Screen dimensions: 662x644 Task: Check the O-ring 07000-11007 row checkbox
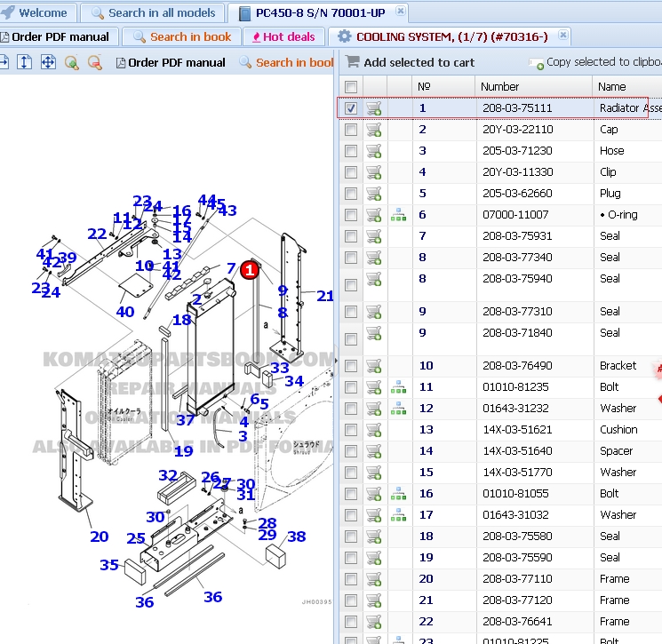pos(351,215)
